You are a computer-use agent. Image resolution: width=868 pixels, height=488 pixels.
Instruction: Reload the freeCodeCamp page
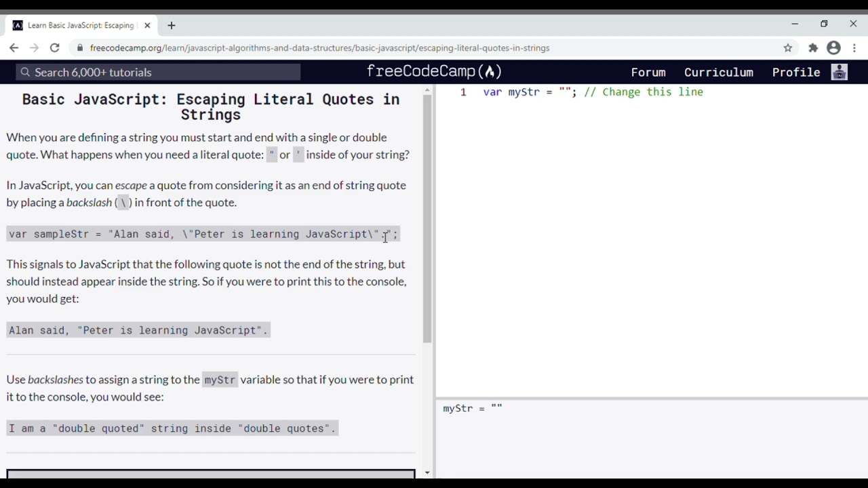tap(55, 48)
